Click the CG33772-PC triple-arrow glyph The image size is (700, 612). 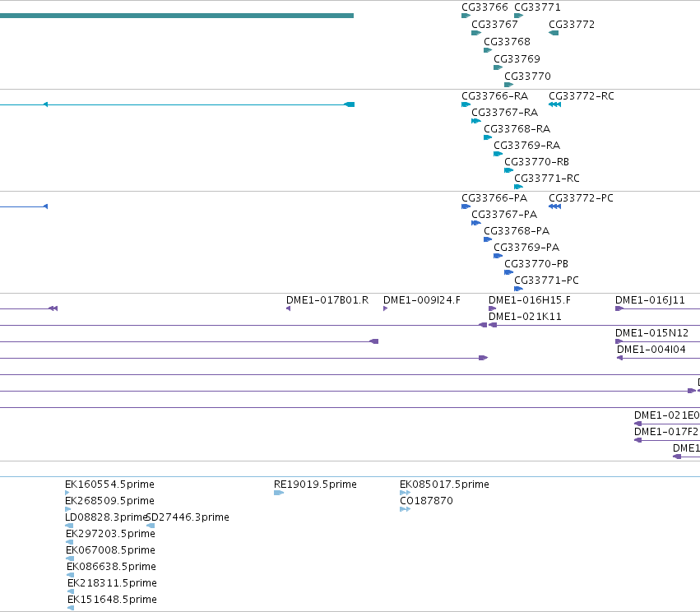click(x=554, y=206)
